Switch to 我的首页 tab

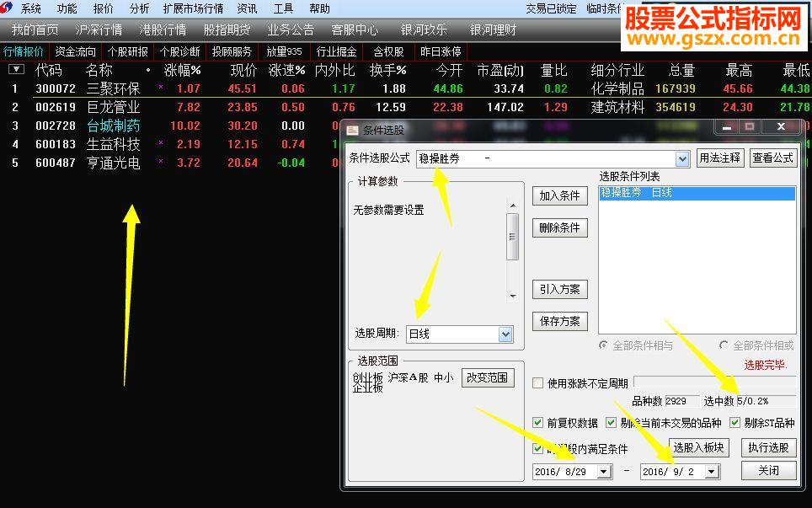pos(35,30)
